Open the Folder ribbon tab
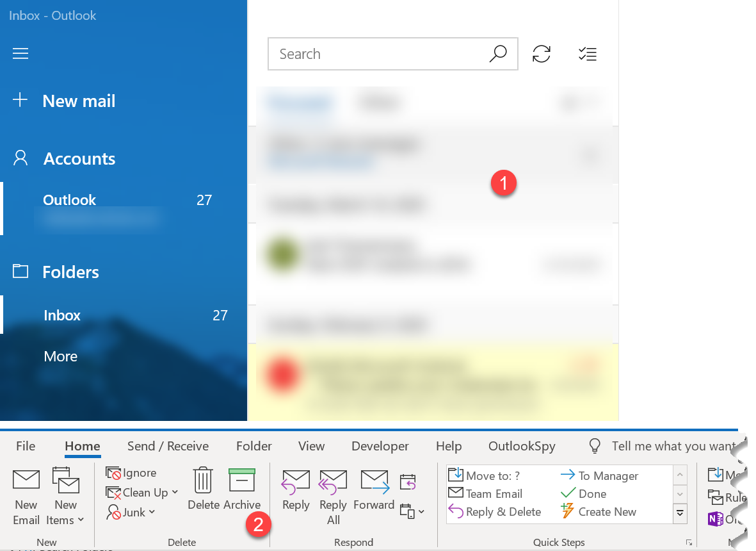Viewport: 756px width, 551px height. (x=253, y=446)
